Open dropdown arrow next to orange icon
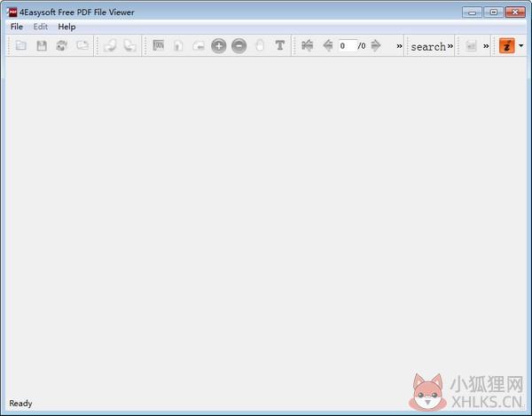The image size is (532, 416). (x=521, y=45)
